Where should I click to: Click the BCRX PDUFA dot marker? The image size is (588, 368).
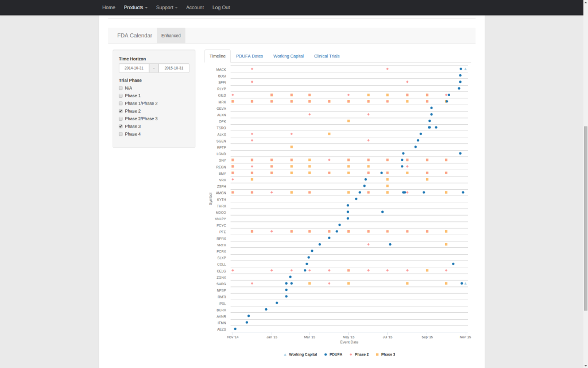(266, 309)
